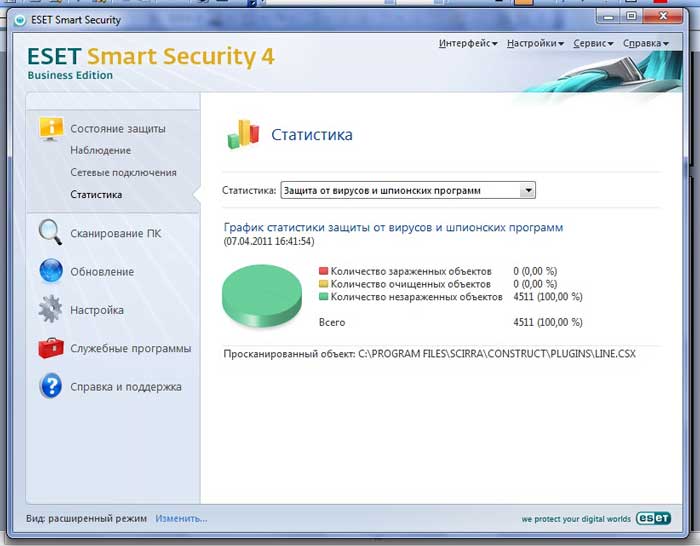The image size is (700, 546).
Task: Click the Состояние защиты monitor icon
Action: coord(51,129)
